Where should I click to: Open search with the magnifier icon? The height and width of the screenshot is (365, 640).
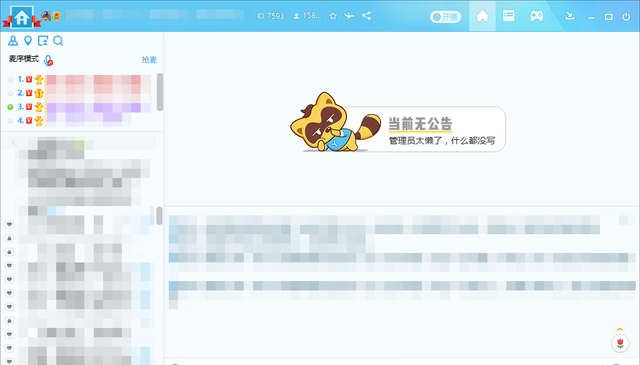(x=58, y=40)
